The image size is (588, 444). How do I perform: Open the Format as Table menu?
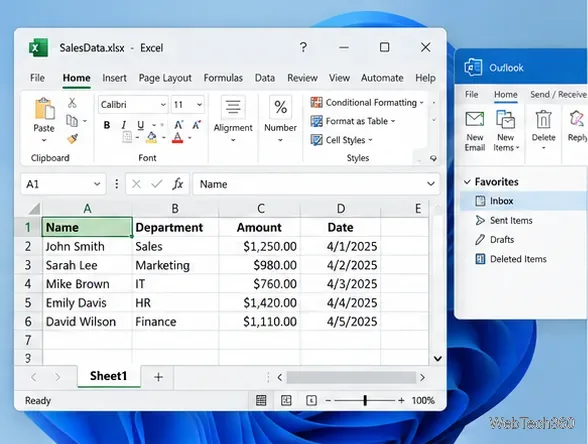click(x=353, y=121)
